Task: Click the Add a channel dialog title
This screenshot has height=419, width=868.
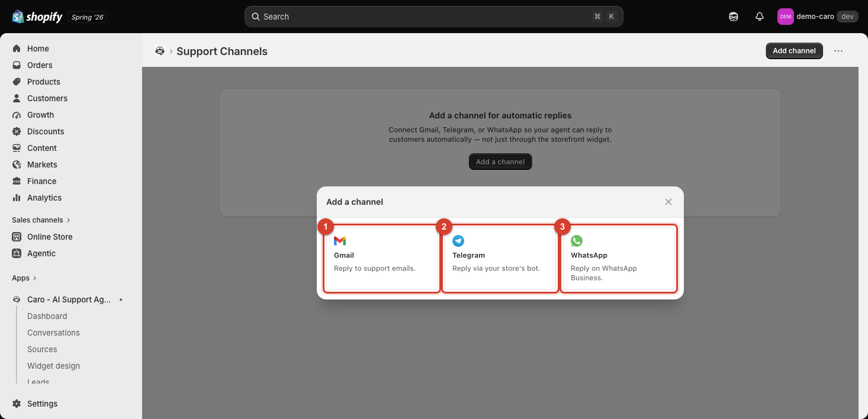Action: (355, 202)
